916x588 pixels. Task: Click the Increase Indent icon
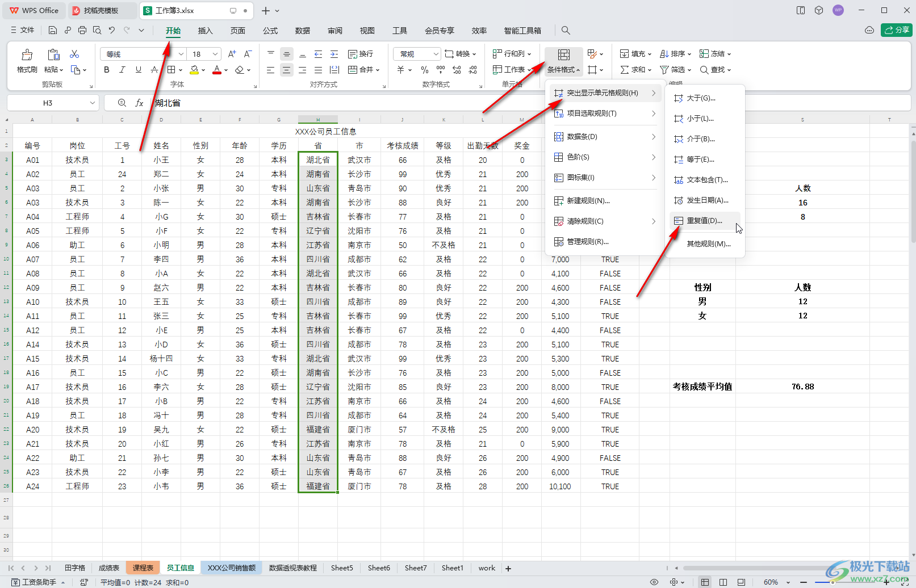click(334, 54)
